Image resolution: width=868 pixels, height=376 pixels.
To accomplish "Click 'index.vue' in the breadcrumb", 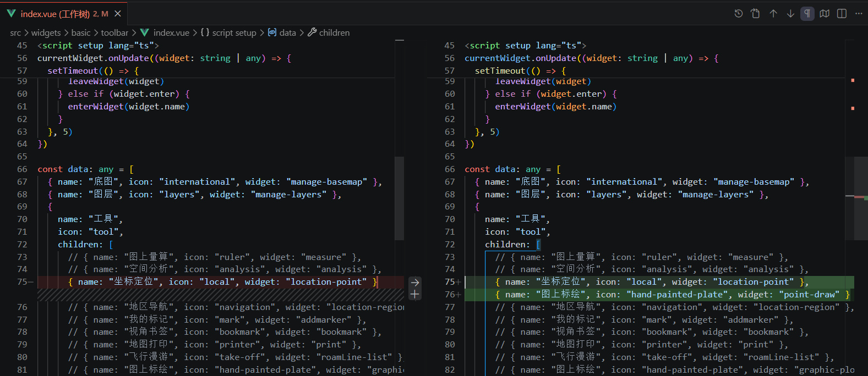I will [171, 33].
